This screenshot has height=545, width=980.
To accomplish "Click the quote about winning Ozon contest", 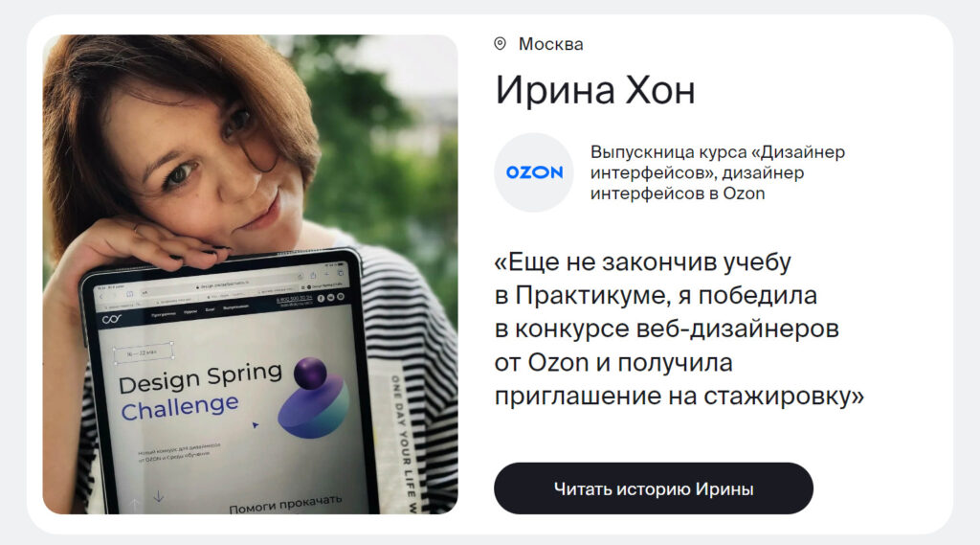I will (679, 329).
